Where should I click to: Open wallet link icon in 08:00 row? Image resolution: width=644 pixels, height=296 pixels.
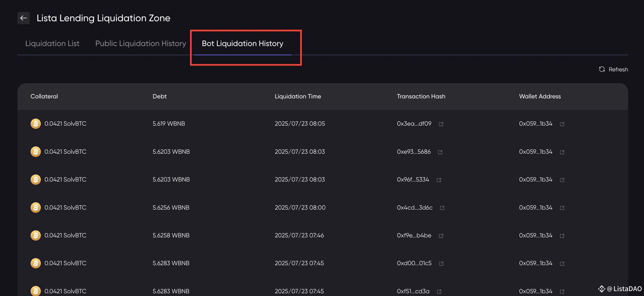pyautogui.click(x=562, y=208)
